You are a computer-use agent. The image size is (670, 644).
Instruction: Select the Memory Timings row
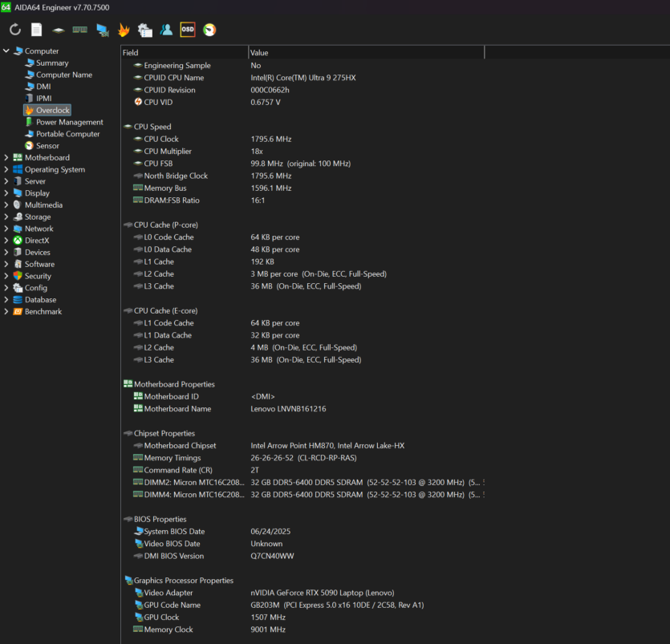coord(303,458)
